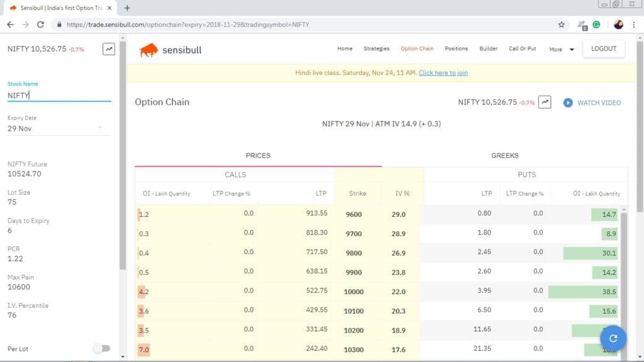Click the browser reload icon
The image size is (644, 362).
40,25
